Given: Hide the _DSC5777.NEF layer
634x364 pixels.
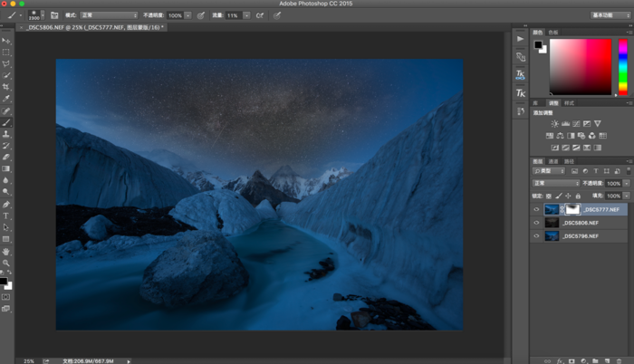Looking at the screenshot, I should (536, 209).
